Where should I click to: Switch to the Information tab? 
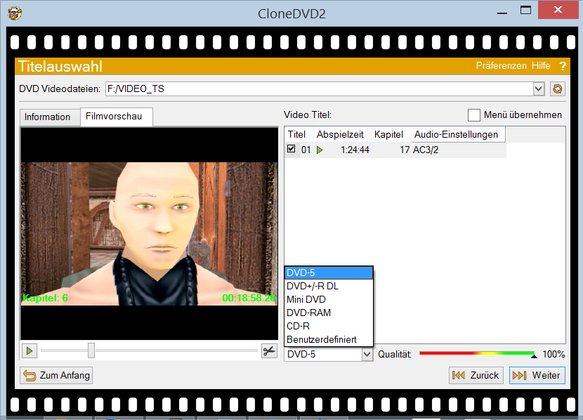coord(47,117)
